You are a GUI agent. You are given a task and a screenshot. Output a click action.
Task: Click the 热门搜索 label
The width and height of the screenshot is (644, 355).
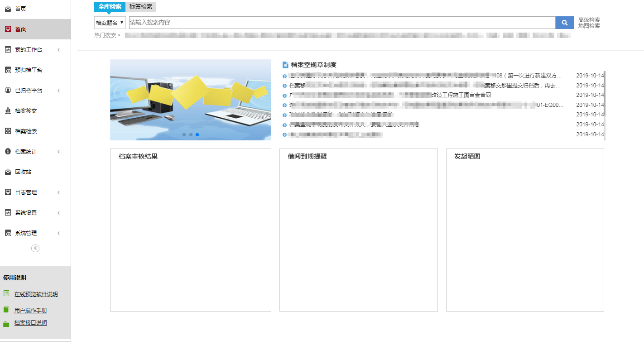point(107,35)
